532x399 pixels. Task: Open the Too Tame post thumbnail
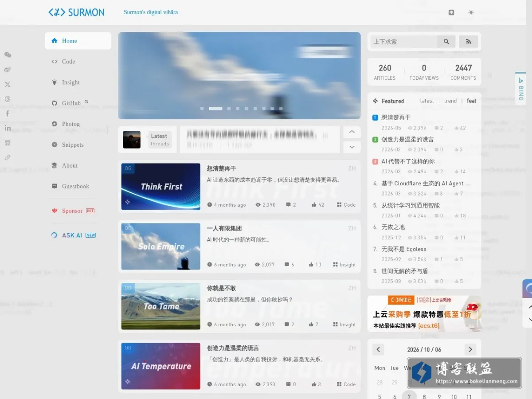(x=161, y=306)
